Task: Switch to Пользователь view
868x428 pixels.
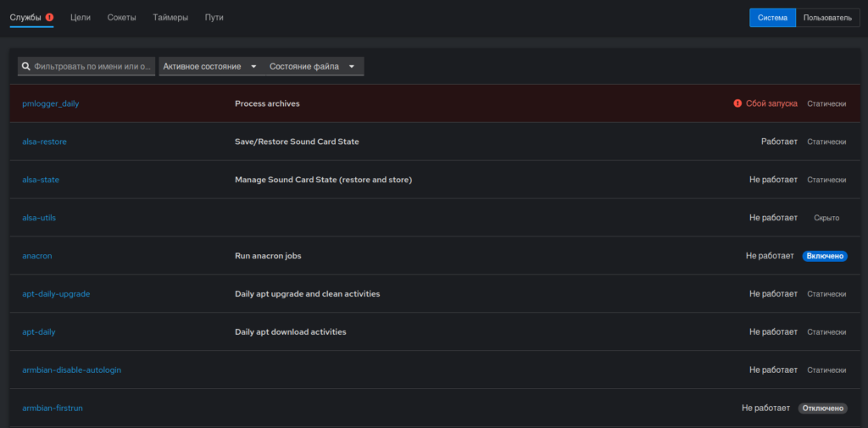Action: [827, 18]
